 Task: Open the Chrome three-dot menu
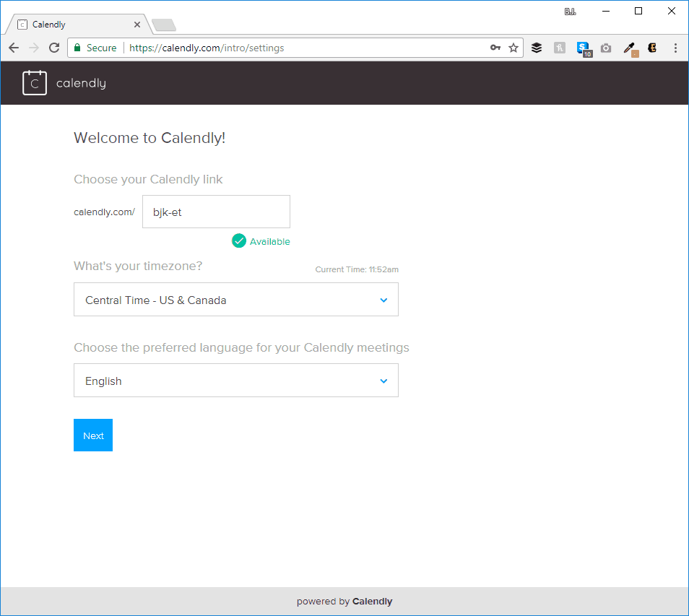pos(675,48)
